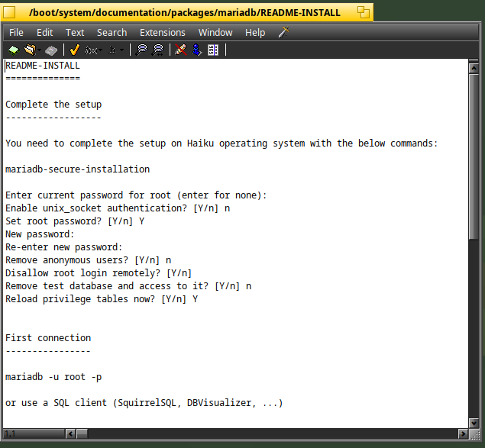
Task: Click the 'Set root password?' line
Action: pos(75,221)
